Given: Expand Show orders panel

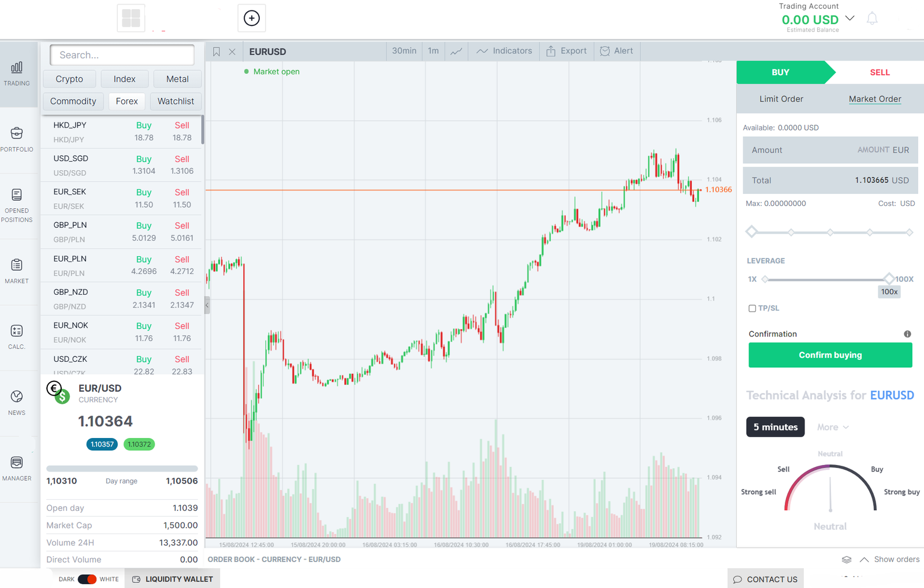Looking at the screenshot, I should pos(889,560).
